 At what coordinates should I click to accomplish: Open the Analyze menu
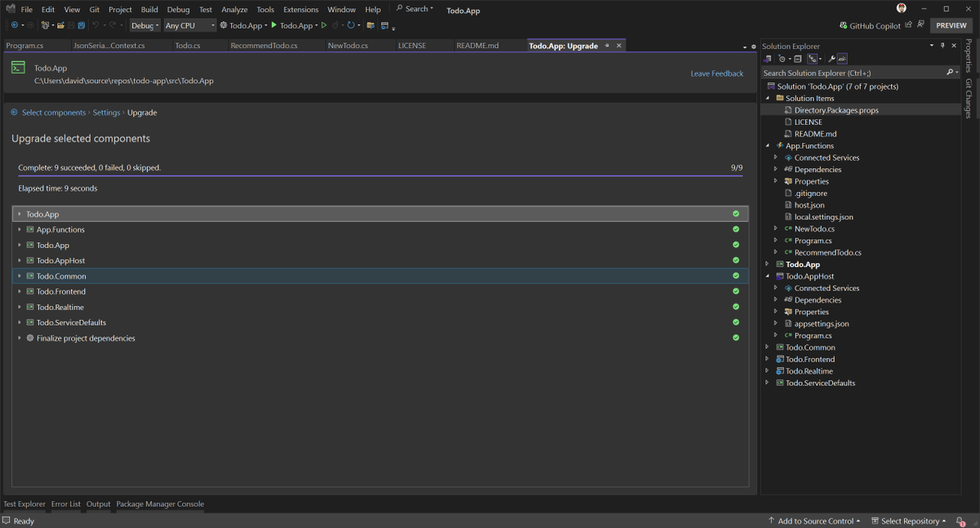[x=234, y=9]
